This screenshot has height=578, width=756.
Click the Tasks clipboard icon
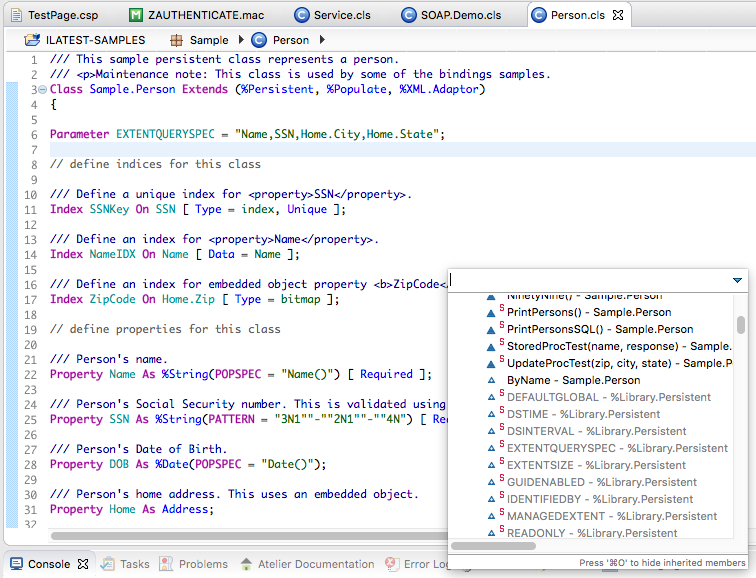click(108, 564)
